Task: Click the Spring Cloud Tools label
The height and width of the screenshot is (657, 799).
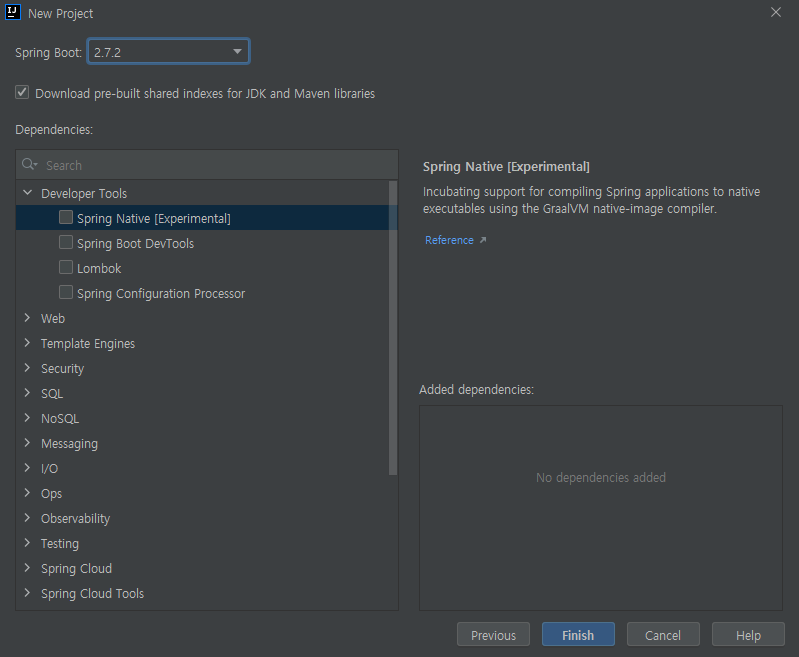Action: click(92, 593)
